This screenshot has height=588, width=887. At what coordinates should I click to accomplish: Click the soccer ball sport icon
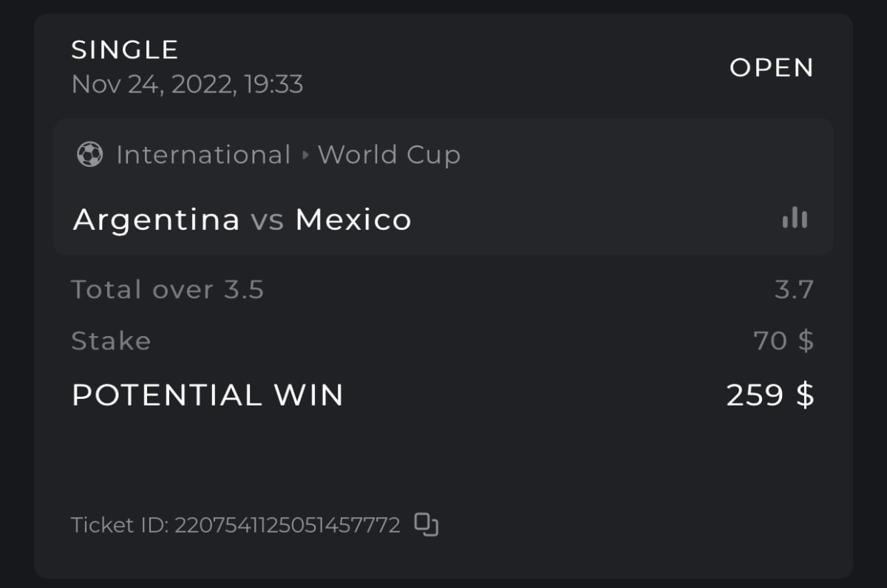[x=89, y=154]
